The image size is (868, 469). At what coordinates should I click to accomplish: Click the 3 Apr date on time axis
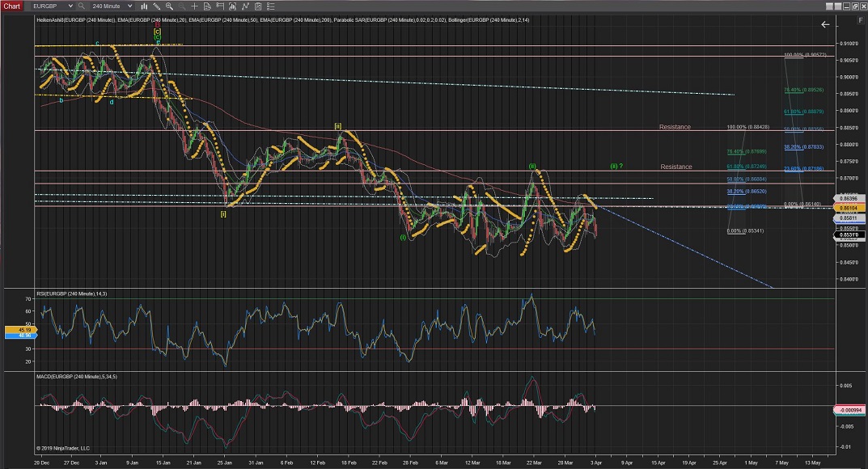595,463
